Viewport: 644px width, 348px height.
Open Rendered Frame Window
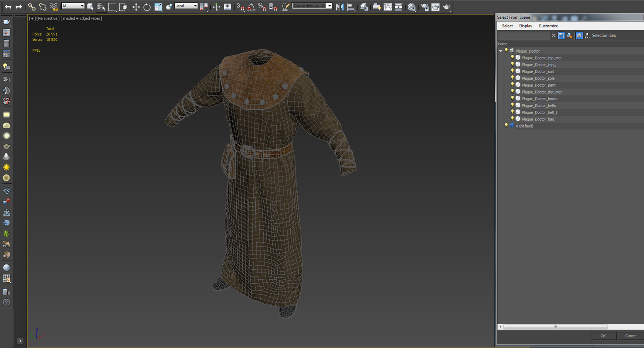click(x=435, y=7)
